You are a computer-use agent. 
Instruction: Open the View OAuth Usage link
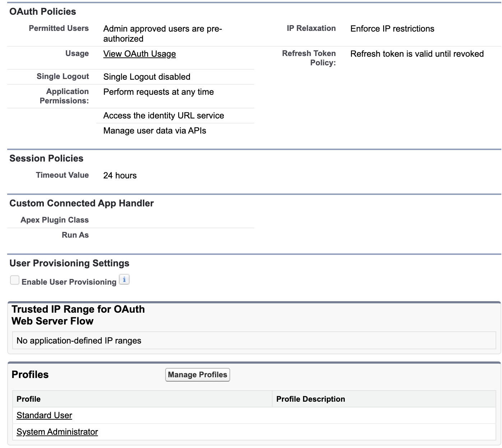[139, 54]
